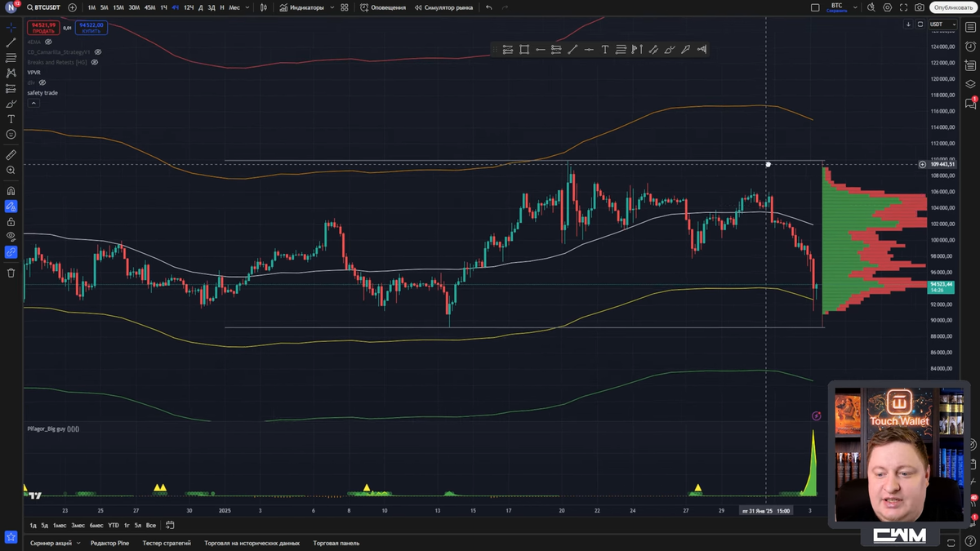Click the Купить buy button
The width and height of the screenshot is (980, 551).
[x=91, y=29]
